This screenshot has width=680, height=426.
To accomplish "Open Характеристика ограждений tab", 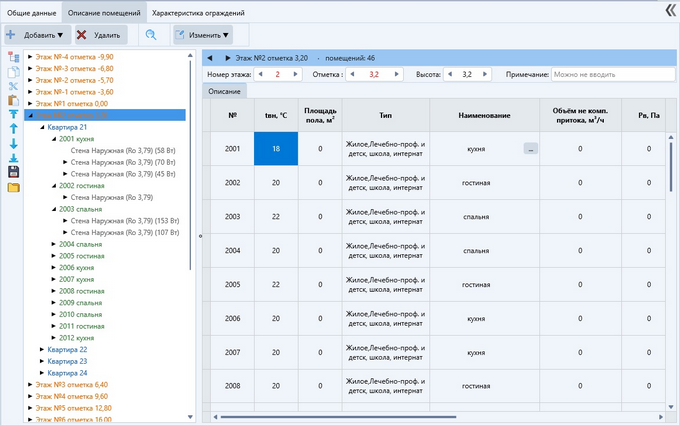I will pos(198,13).
